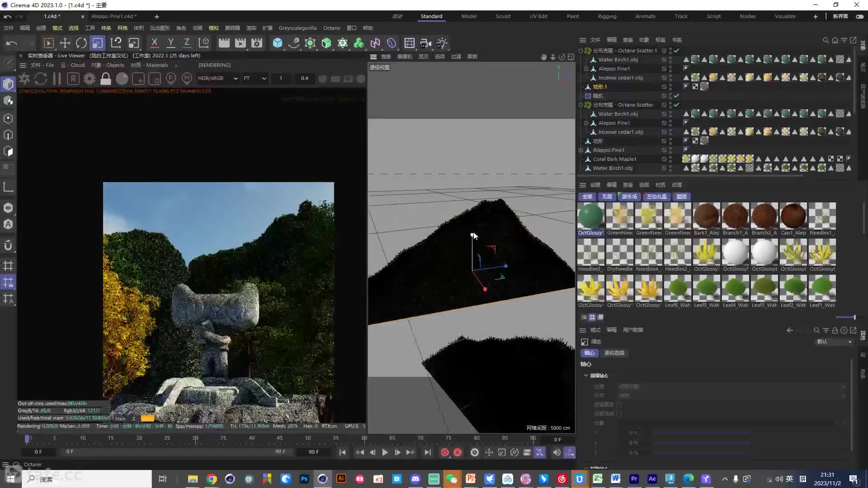Click the red record keyframe button
The image size is (868, 488).
tap(445, 452)
